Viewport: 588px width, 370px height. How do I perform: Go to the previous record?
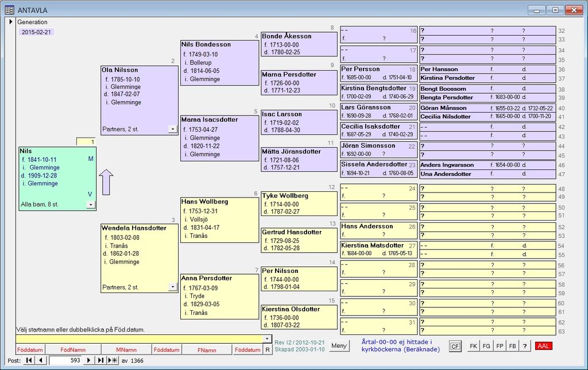[41, 360]
